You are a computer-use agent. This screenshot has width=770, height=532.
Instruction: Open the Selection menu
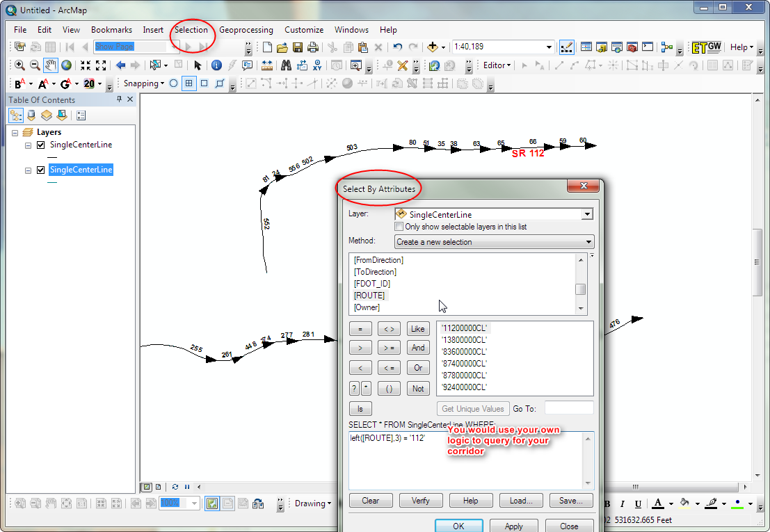pos(191,30)
